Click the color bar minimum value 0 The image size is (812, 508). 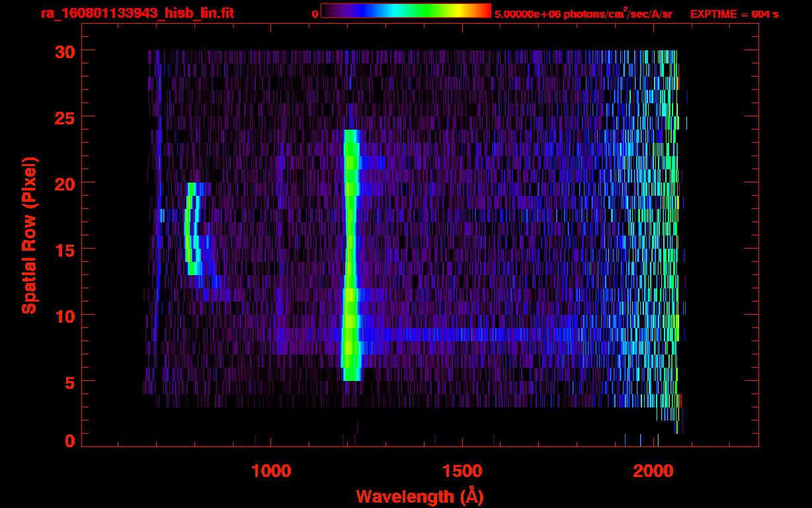(x=315, y=14)
